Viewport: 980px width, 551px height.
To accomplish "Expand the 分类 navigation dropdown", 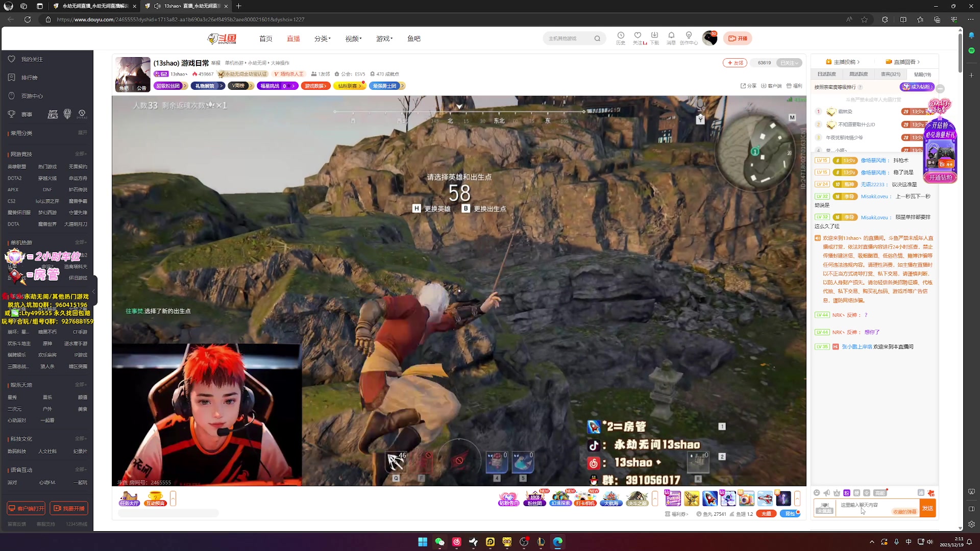I will pos(322,39).
